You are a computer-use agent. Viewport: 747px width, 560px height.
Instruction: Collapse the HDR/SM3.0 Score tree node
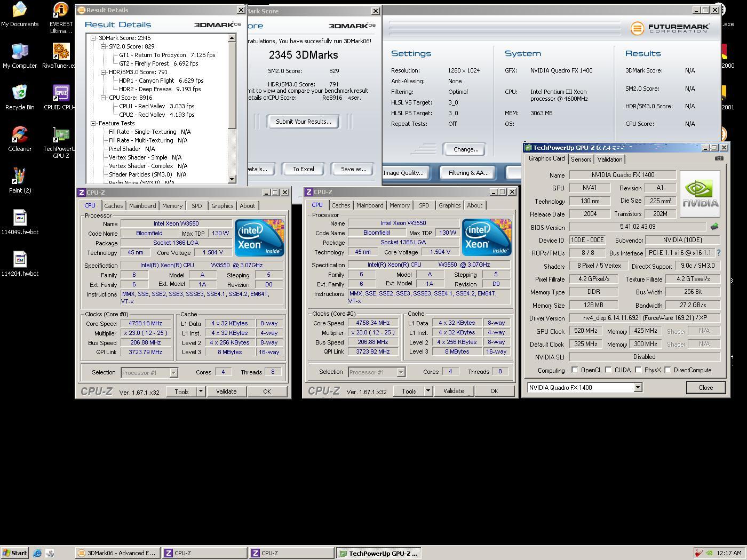(x=104, y=72)
